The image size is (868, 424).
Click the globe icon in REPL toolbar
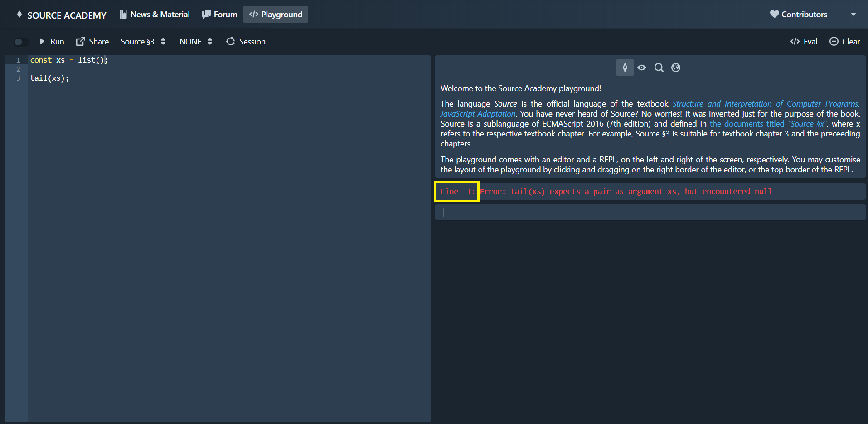pos(675,67)
